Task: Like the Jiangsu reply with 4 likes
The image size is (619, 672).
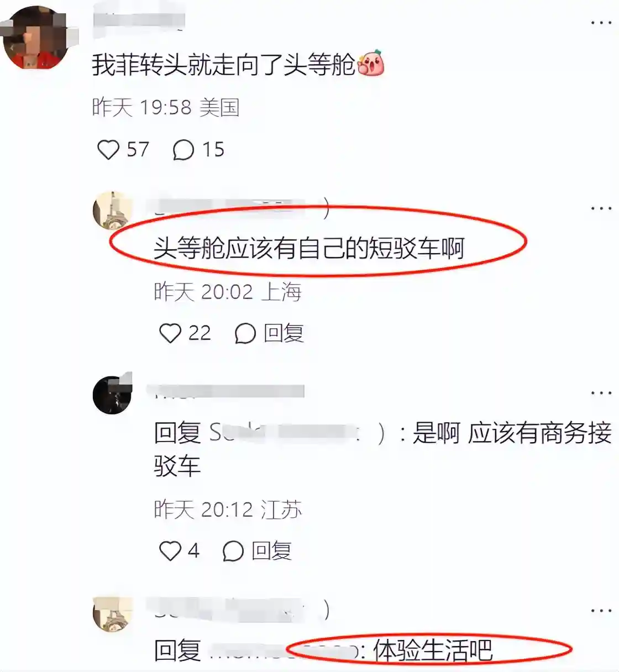Action: point(170,551)
